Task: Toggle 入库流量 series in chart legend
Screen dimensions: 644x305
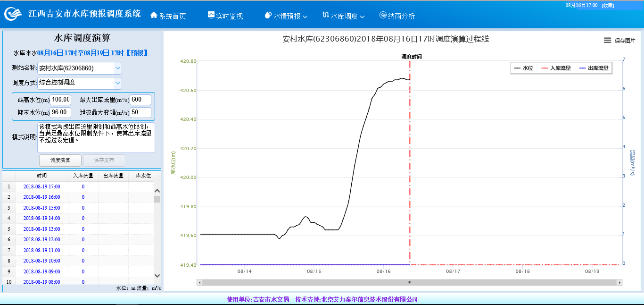Action: pyautogui.click(x=556, y=68)
